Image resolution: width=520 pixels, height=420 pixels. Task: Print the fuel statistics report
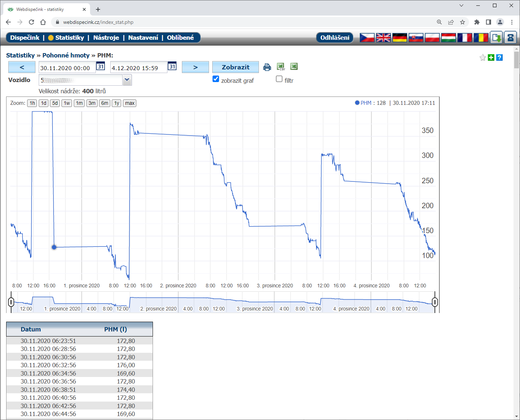(x=267, y=67)
